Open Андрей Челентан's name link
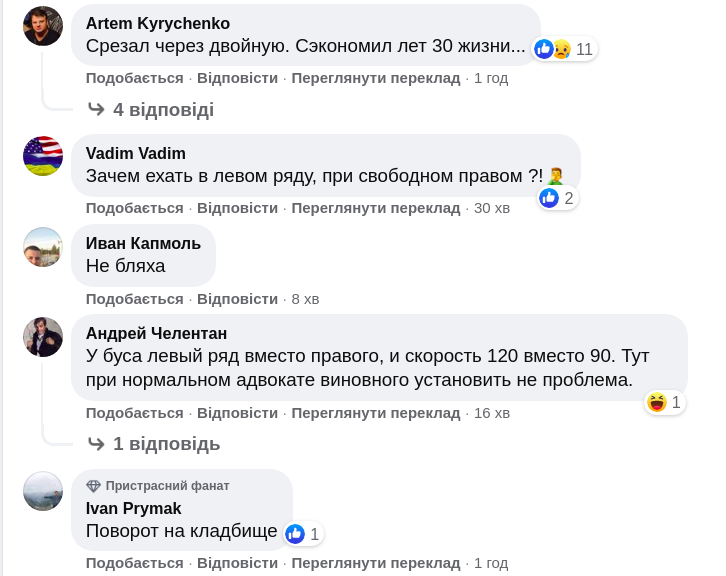This screenshot has width=726, height=576. pyautogui.click(x=156, y=333)
